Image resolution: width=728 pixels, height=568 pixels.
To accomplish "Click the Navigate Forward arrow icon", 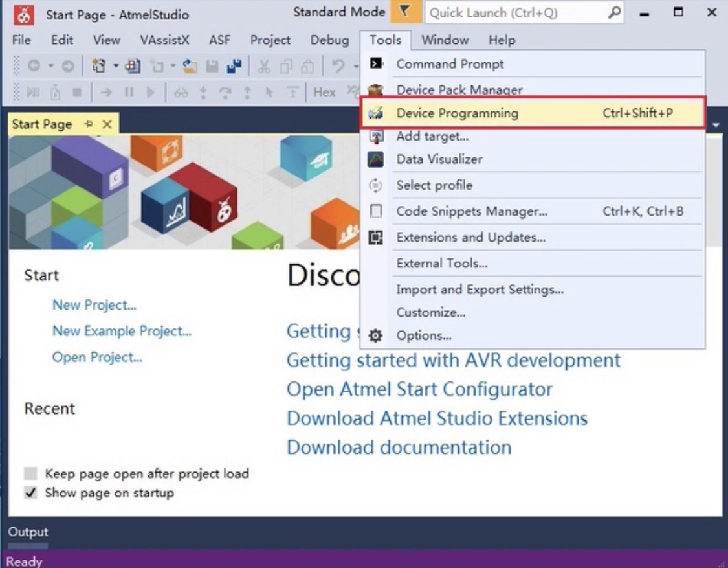I will click(x=68, y=66).
